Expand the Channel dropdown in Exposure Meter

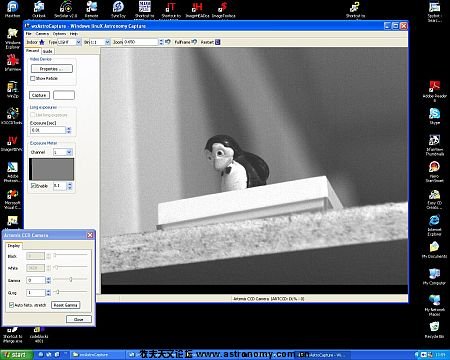pos(69,152)
